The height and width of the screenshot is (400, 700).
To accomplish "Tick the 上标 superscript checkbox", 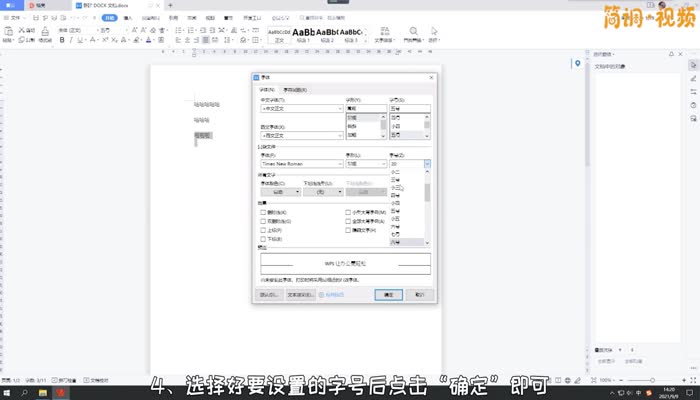I will 263,230.
